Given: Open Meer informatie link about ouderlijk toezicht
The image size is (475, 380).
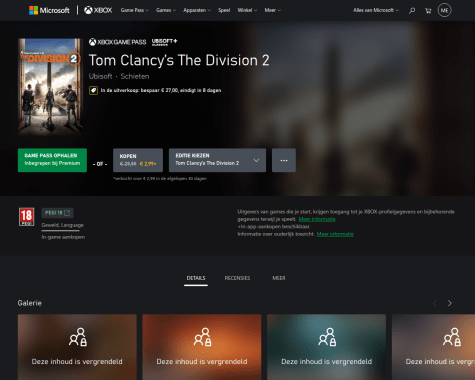Looking at the screenshot, I should pos(335,234).
